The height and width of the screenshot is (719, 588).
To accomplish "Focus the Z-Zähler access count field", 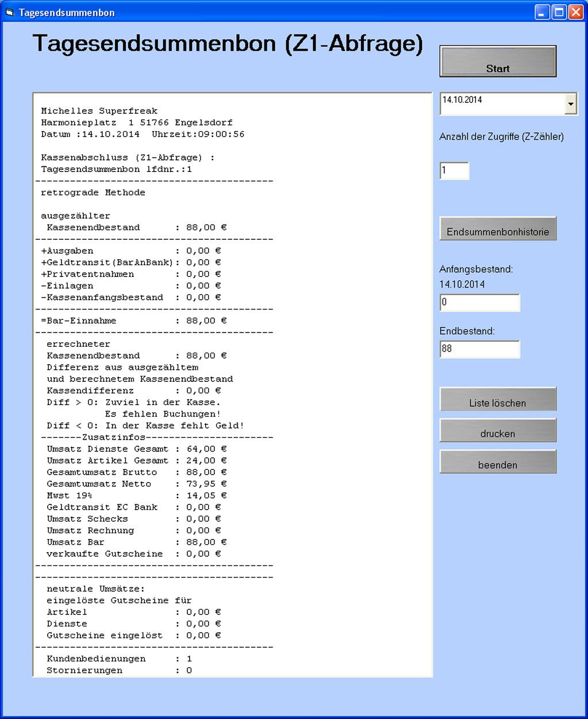I will pos(454,171).
